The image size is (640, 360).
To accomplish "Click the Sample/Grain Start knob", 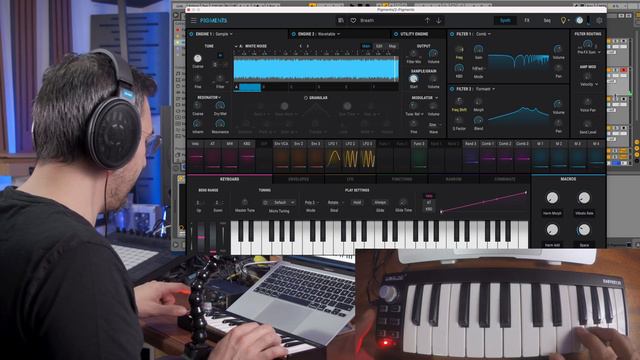I will tap(413, 79).
